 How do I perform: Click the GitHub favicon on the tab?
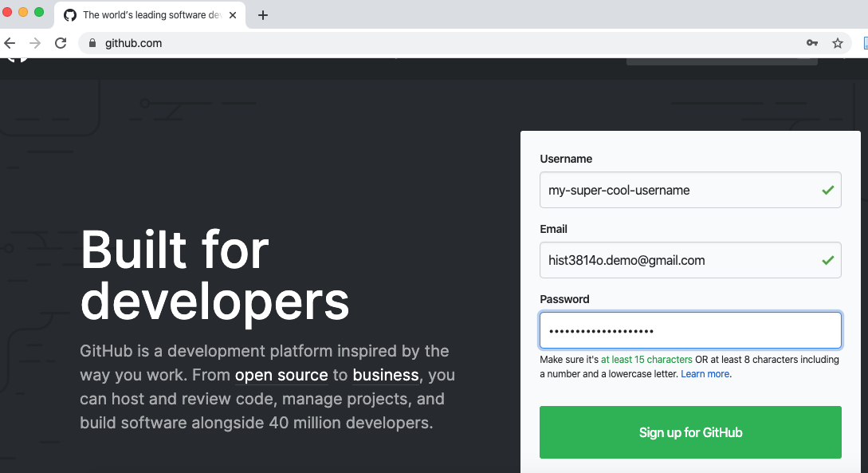70,15
